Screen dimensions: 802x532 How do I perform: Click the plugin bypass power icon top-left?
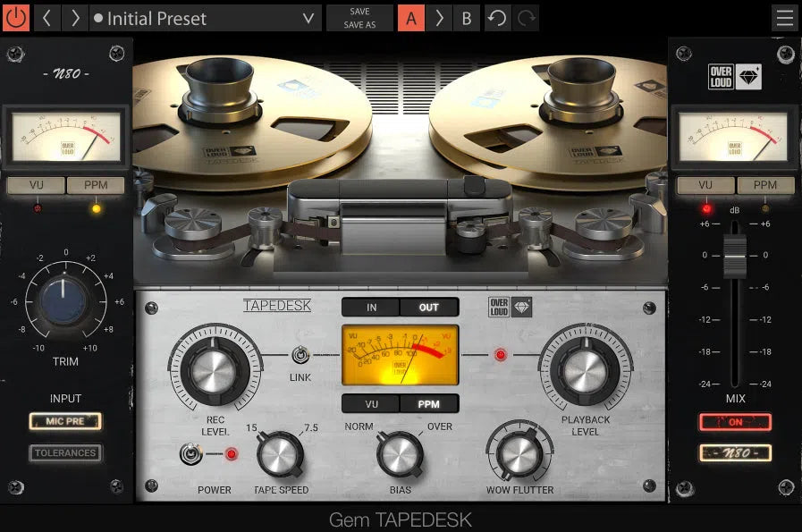(x=16, y=18)
